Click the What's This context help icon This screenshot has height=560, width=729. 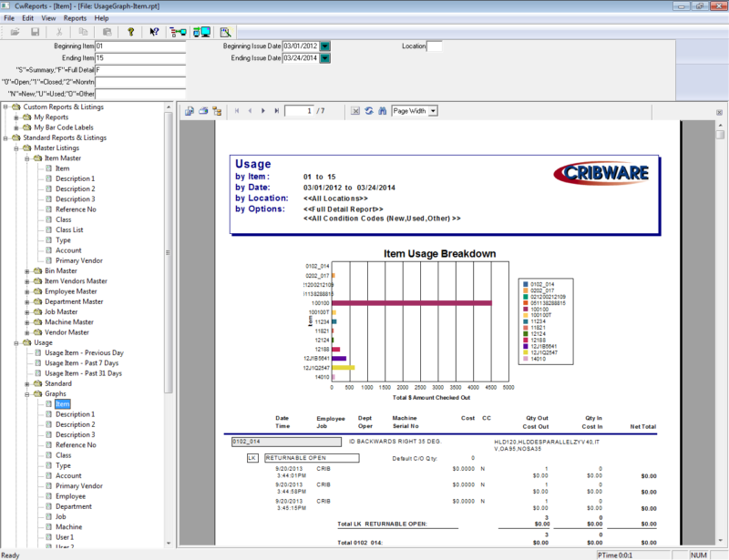point(154,32)
